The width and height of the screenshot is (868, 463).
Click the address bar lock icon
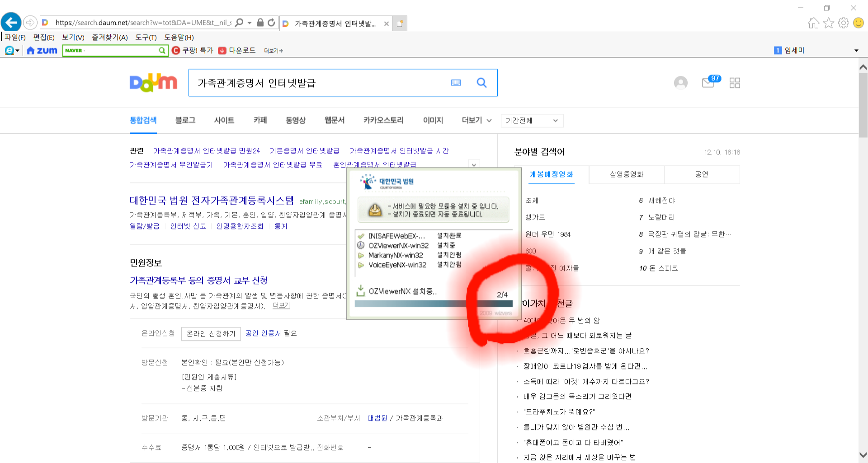[260, 23]
